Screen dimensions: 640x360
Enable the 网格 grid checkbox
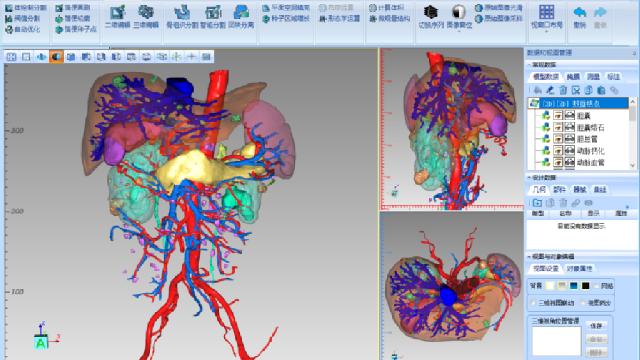click(x=597, y=286)
